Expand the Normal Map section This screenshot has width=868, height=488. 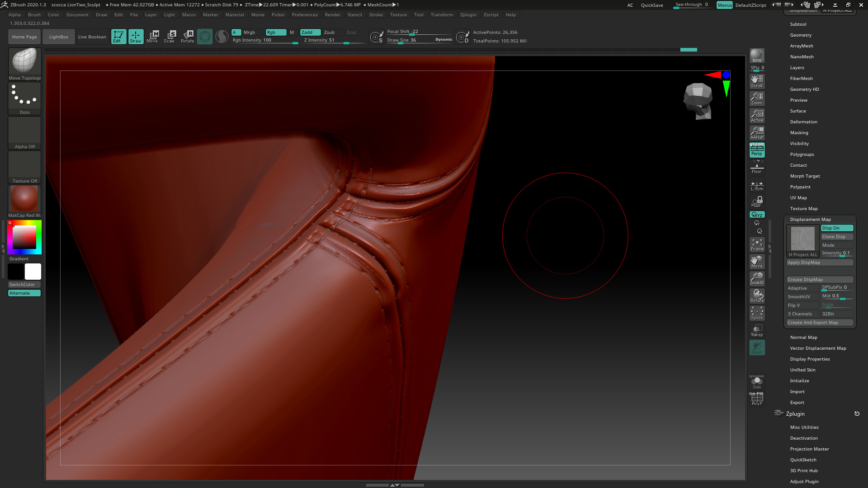(x=803, y=338)
